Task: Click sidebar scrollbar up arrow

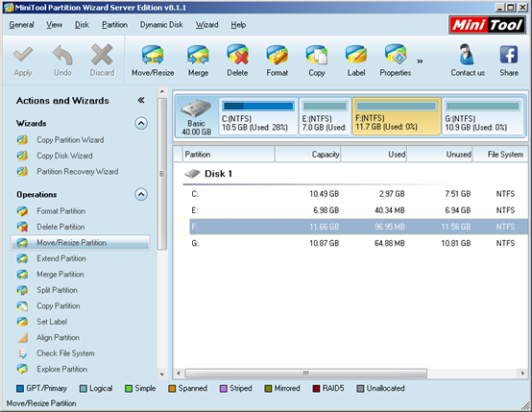Action: coord(162,91)
